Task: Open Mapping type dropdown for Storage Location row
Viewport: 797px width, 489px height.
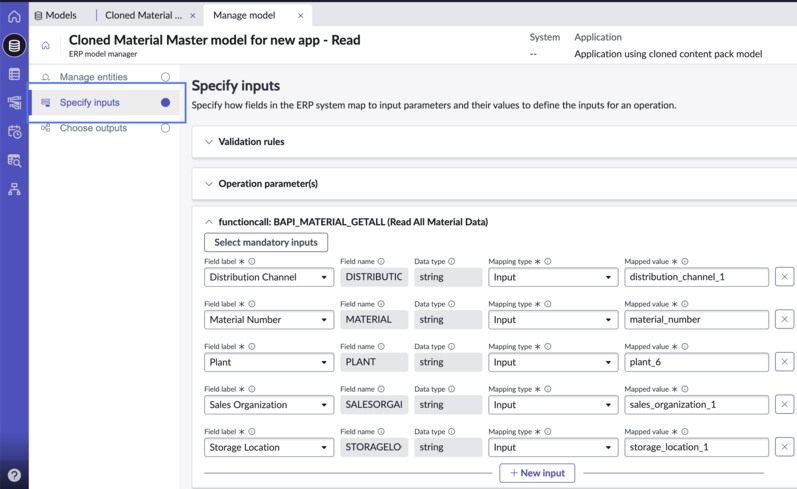Action: (x=553, y=447)
